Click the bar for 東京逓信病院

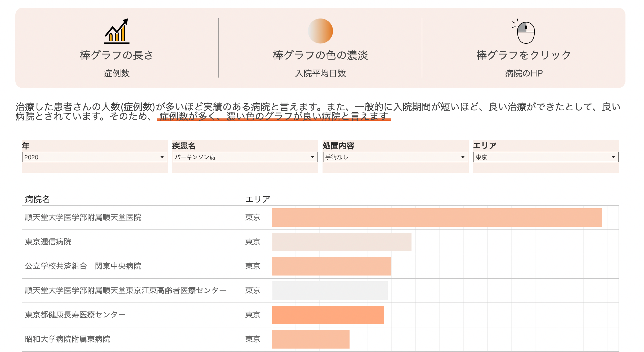(342, 242)
